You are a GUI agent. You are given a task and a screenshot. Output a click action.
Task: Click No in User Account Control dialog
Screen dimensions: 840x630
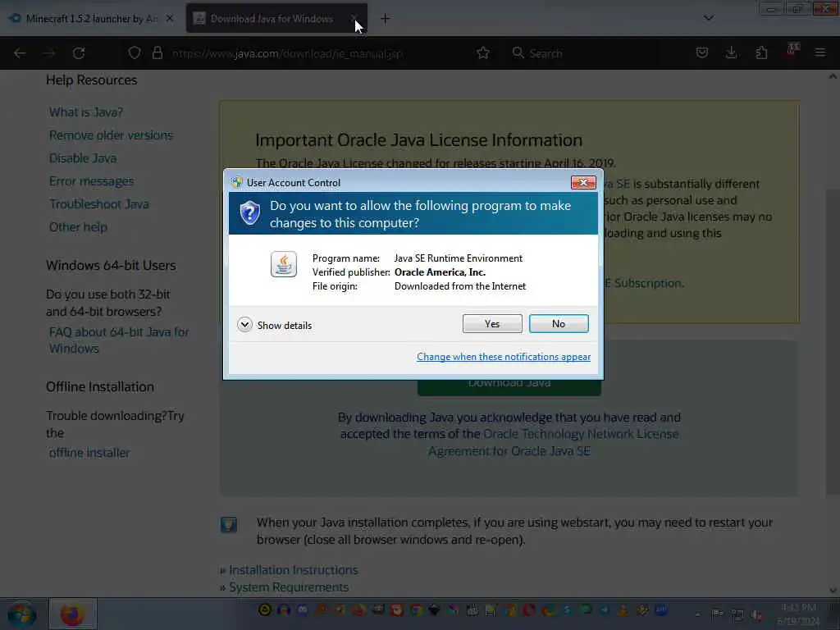coord(558,323)
